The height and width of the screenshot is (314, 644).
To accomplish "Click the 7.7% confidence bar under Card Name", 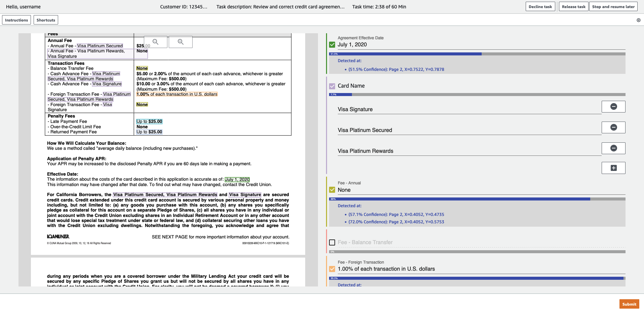I will pyautogui.click(x=477, y=94).
